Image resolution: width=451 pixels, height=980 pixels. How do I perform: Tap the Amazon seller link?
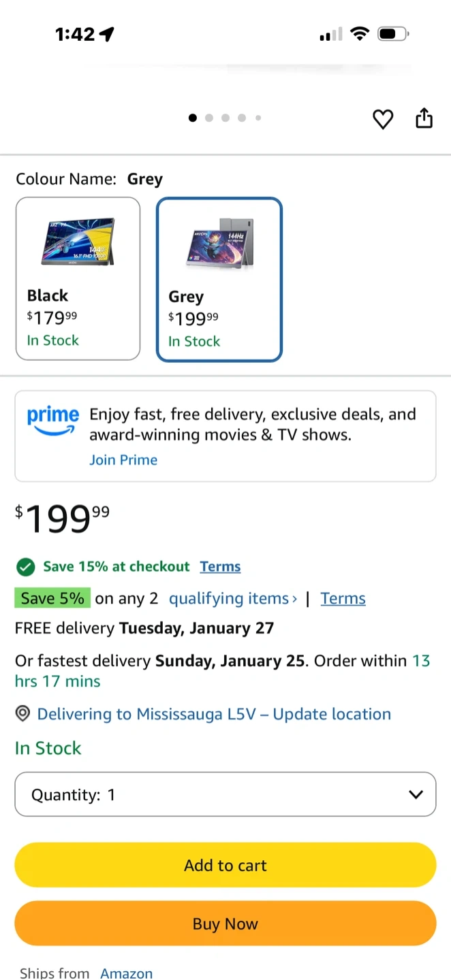point(126,973)
